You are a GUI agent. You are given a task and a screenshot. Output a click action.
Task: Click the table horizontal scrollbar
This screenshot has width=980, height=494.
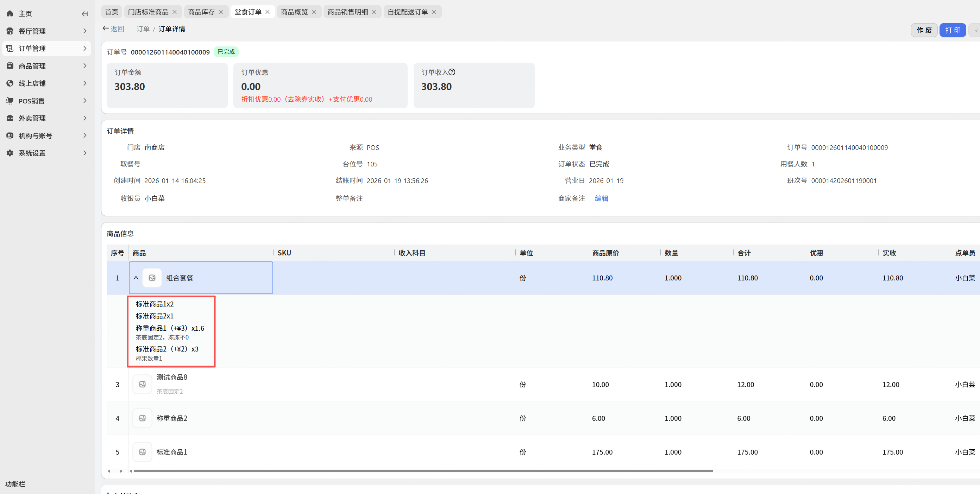(422, 471)
